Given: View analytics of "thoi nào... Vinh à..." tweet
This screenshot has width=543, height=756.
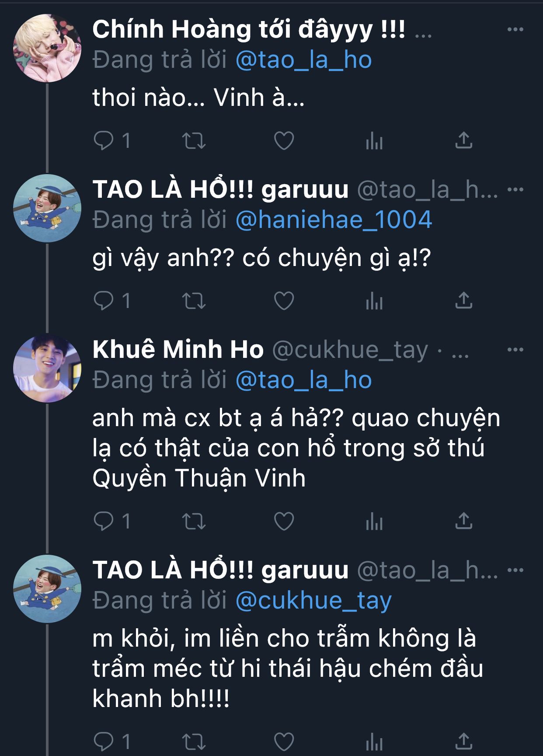Looking at the screenshot, I should point(374,141).
